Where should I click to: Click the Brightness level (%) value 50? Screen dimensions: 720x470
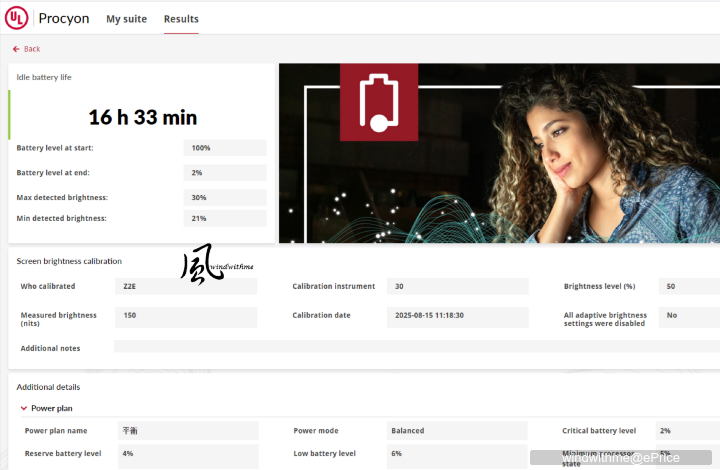[688, 286]
